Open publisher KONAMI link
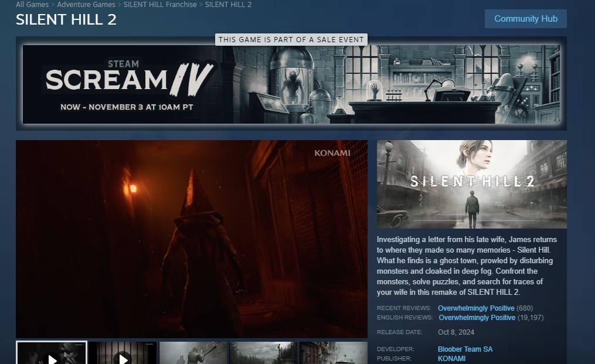This screenshot has width=595, height=364. 451,359
